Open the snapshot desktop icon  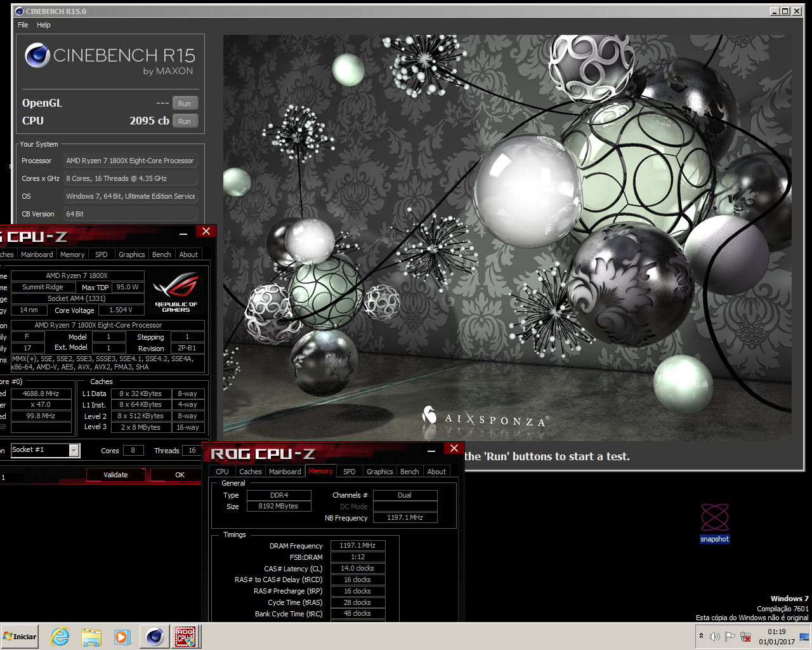point(714,523)
